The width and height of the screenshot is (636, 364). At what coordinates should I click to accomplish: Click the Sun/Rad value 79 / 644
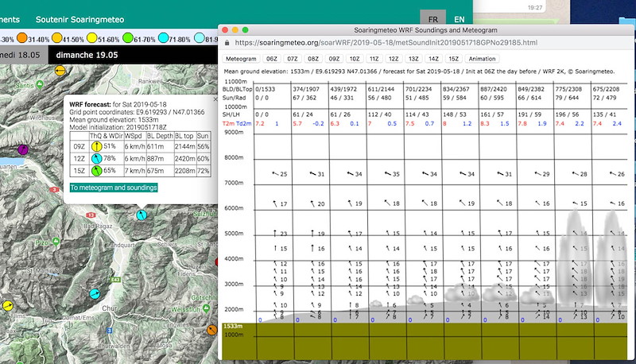coord(567,98)
